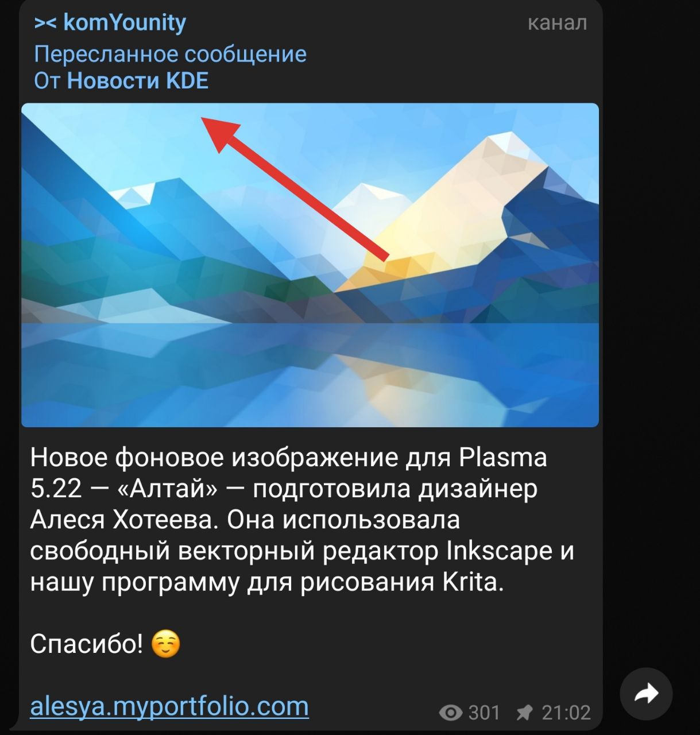Screen dimensions: 700x735
Task: Click the lake reflection in the image
Action: point(310,374)
